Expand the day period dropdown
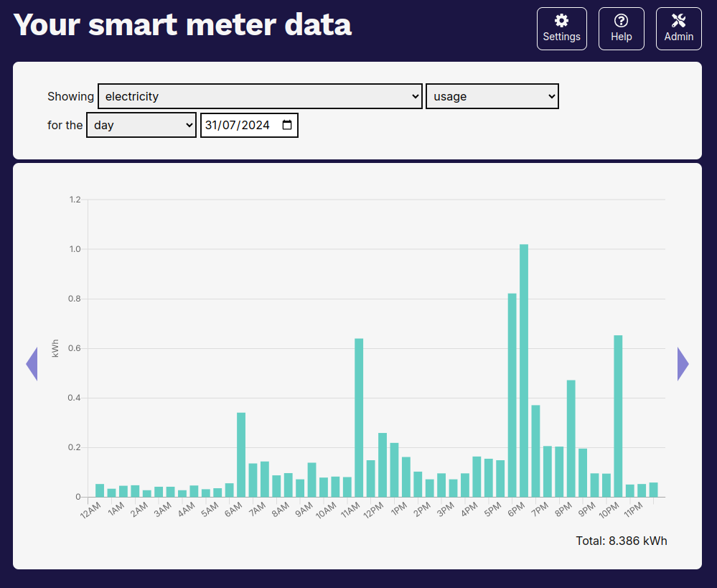 click(x=141, y=125)
